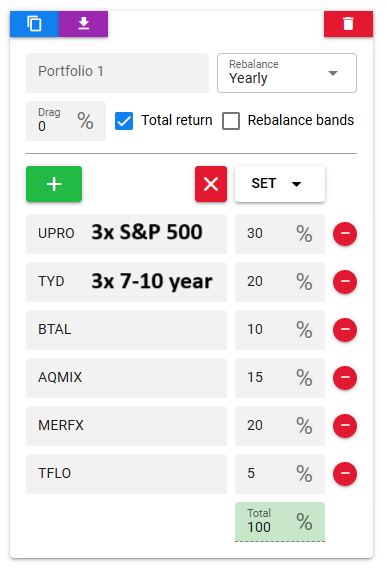The width and height of the screenshot is (387, 570).
Task: Enable the Rebalance bands checkbox
Action: 231,121
